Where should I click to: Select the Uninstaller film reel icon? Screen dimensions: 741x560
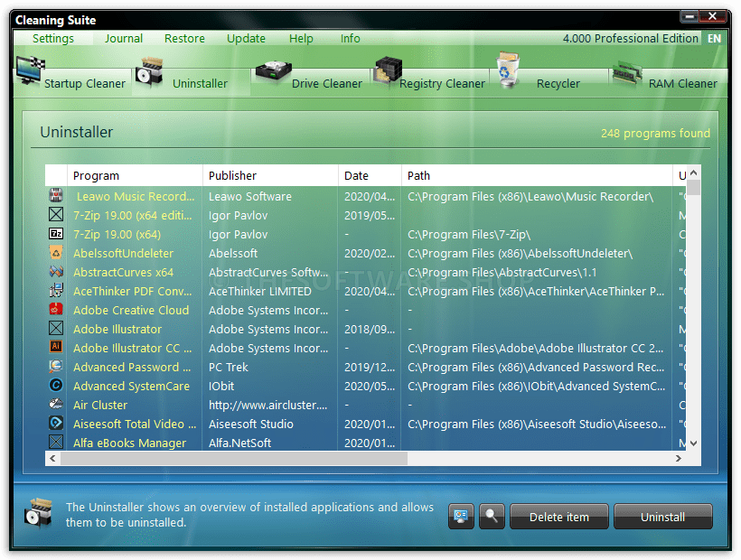coord(149,71)
